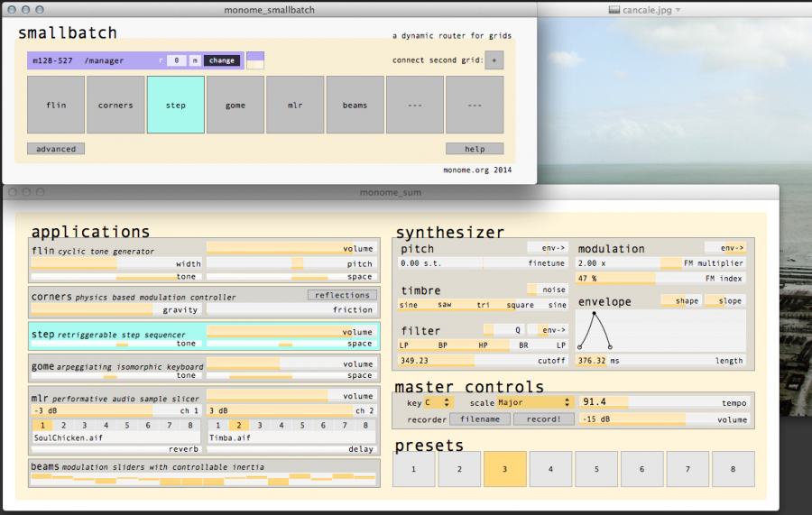Select slot 5 for mlr channel 1
812x515 pixels.
click(x=127, y=426)
